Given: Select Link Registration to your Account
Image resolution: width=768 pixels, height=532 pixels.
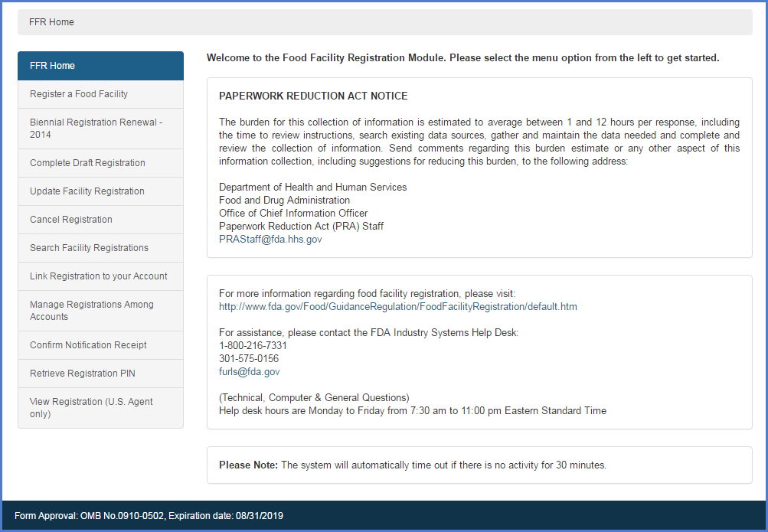Looking at the screenshot, I should click(98, 276).
